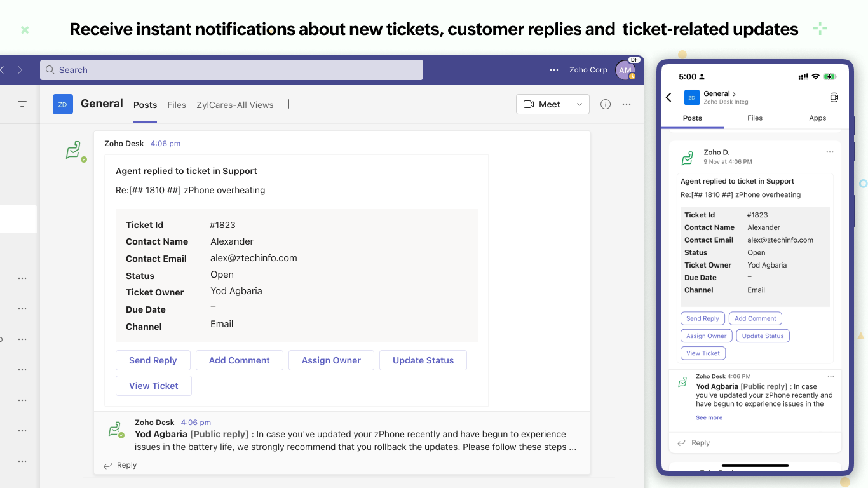868x488 pixels.
Task: Expand the General channel chevron on mobile
Action: (x=734, y=94)
